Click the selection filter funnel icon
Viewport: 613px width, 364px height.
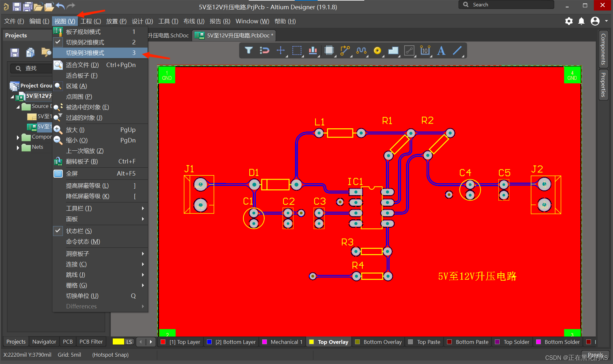248,50
